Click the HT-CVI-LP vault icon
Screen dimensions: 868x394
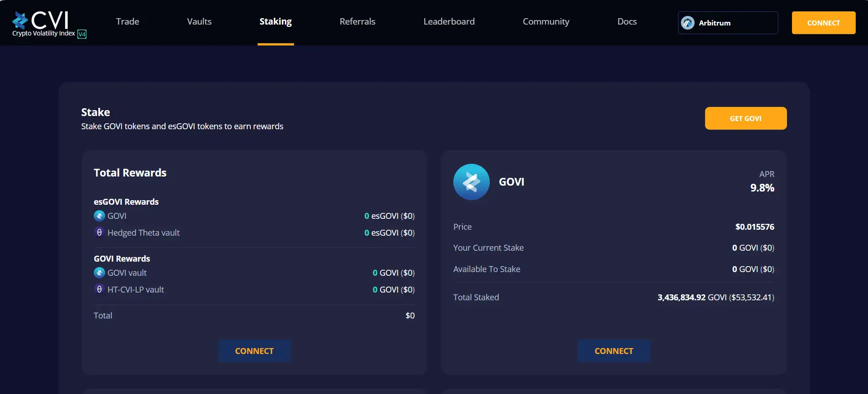pos(99,289)
